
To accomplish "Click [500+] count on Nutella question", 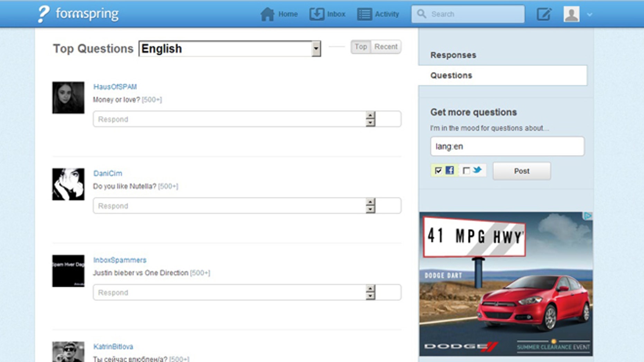I will 168,187.
